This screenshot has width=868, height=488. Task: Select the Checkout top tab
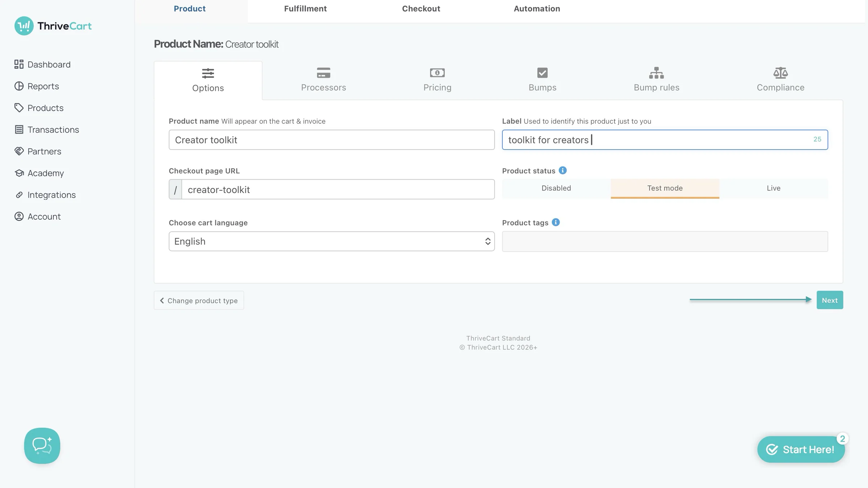coord(421,9)
